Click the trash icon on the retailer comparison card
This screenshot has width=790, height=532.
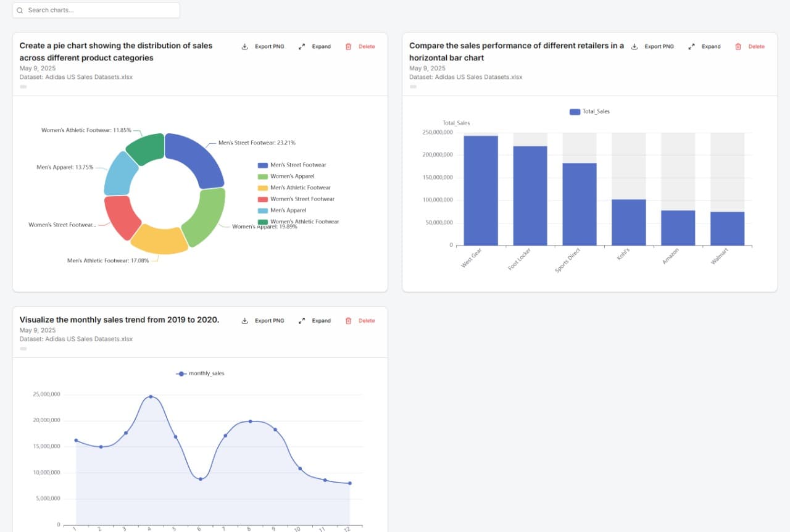tap(738, 46)
